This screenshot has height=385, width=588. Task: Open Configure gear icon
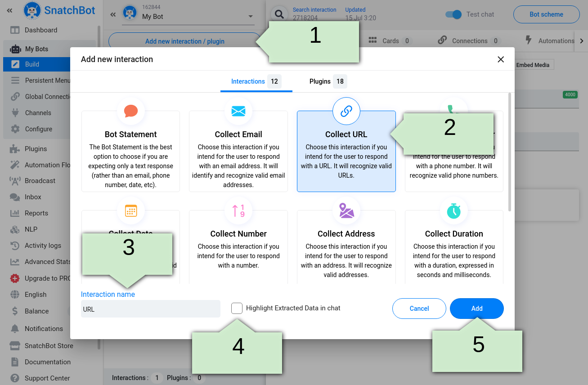point(15,129)
